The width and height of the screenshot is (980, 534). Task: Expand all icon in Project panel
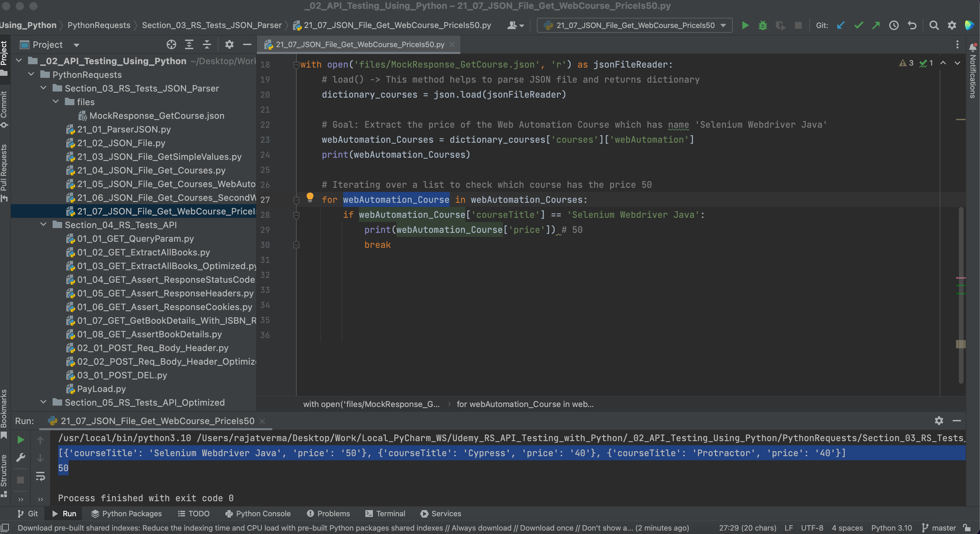189,44
